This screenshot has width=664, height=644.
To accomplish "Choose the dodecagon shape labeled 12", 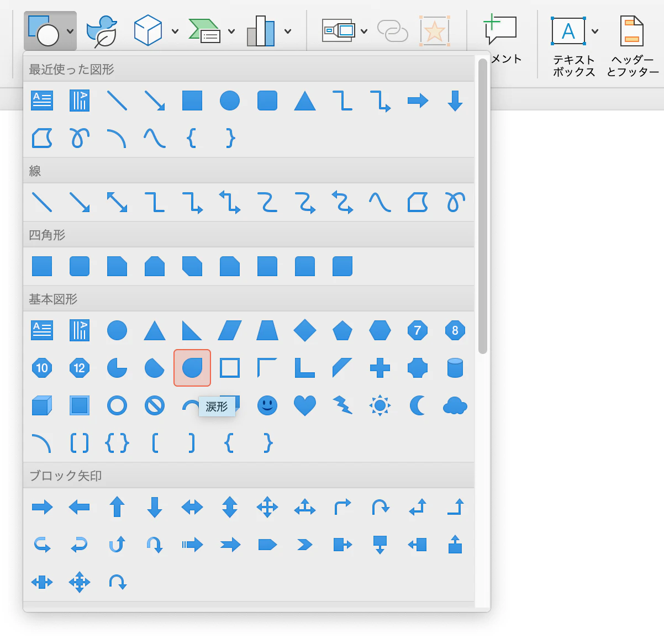I will 80,368.
